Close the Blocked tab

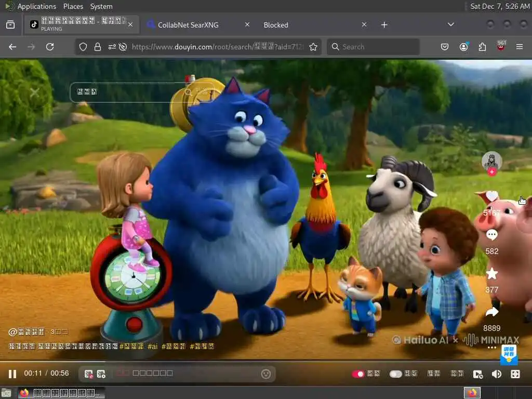[364, 24]
